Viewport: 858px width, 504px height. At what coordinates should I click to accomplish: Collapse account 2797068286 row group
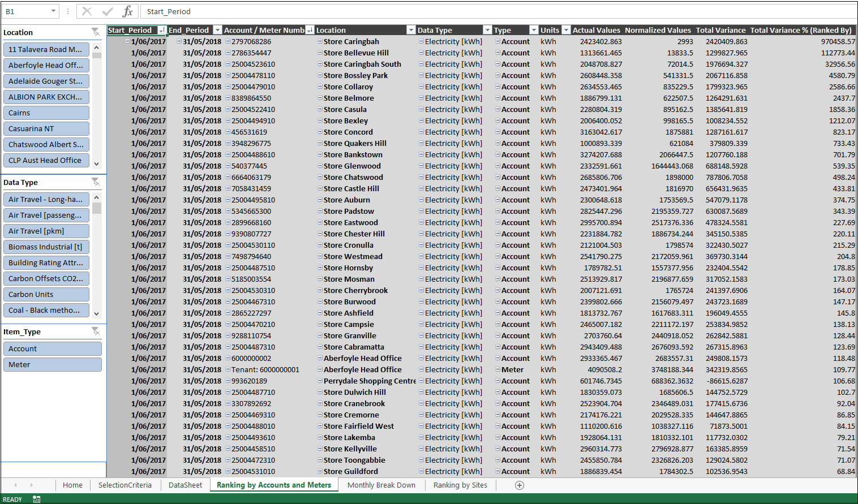pos(228,41)
